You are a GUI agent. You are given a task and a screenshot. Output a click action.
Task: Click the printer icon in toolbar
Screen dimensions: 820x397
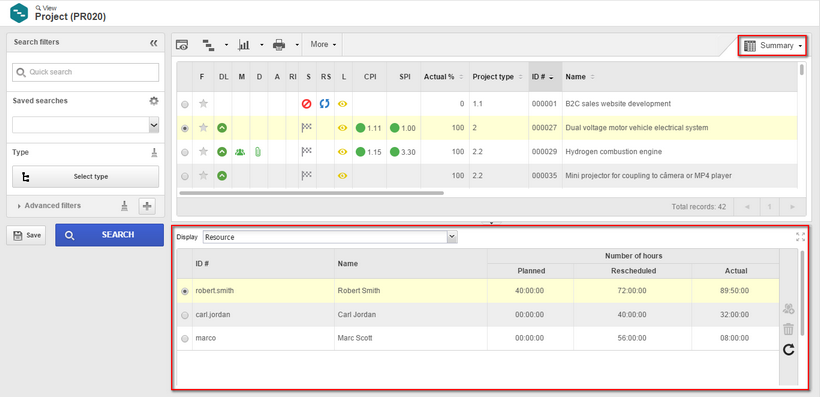(279, 45)
